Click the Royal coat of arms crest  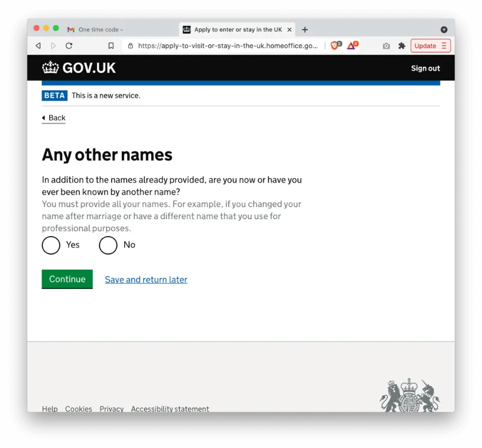[x=410, y=395]
